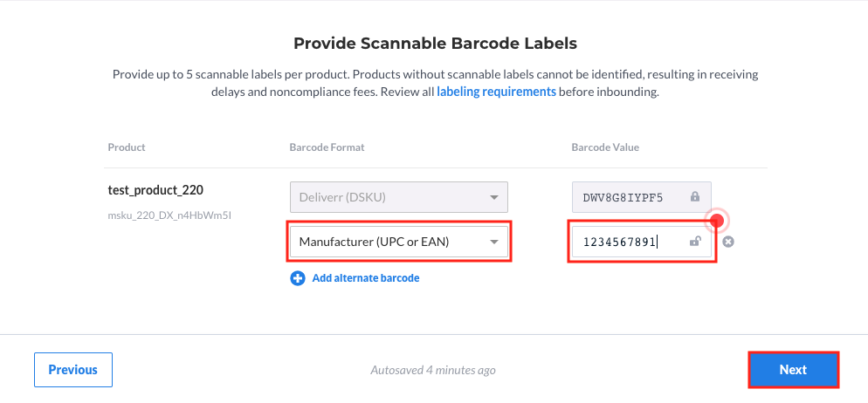The height and width of the screenshot is (403, 868).
Task: Focus the 1234567891 barcode value field
Action: coord(642,242)
